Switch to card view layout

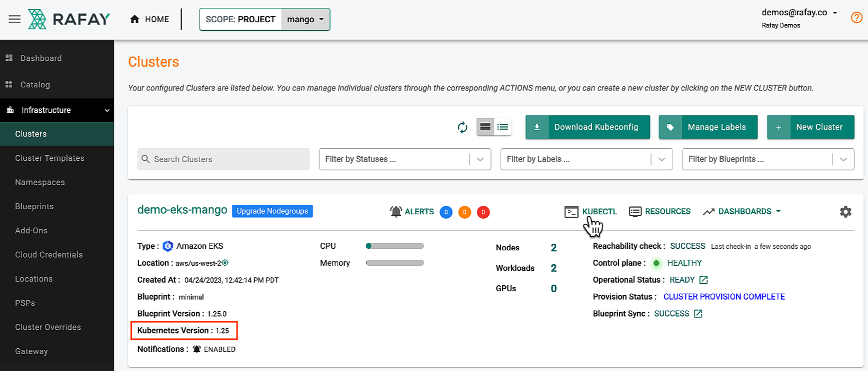[x=485, y=127]
